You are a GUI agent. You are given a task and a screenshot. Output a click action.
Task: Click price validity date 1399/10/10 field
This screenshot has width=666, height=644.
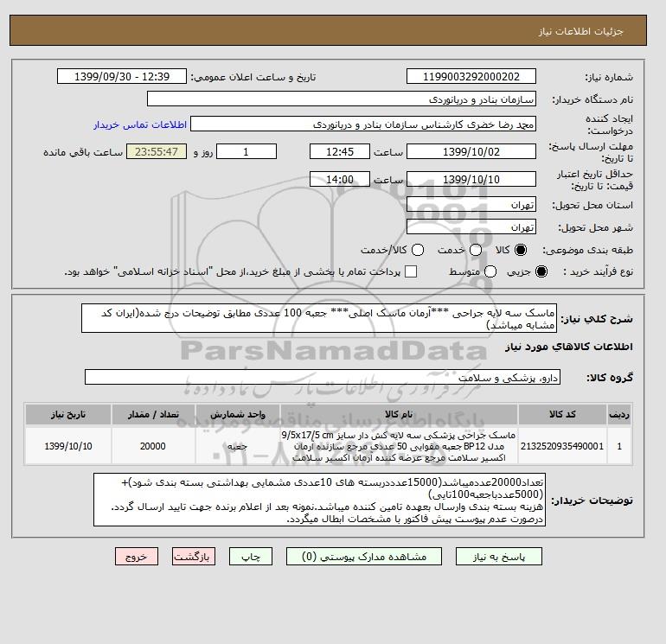[471, 179]
